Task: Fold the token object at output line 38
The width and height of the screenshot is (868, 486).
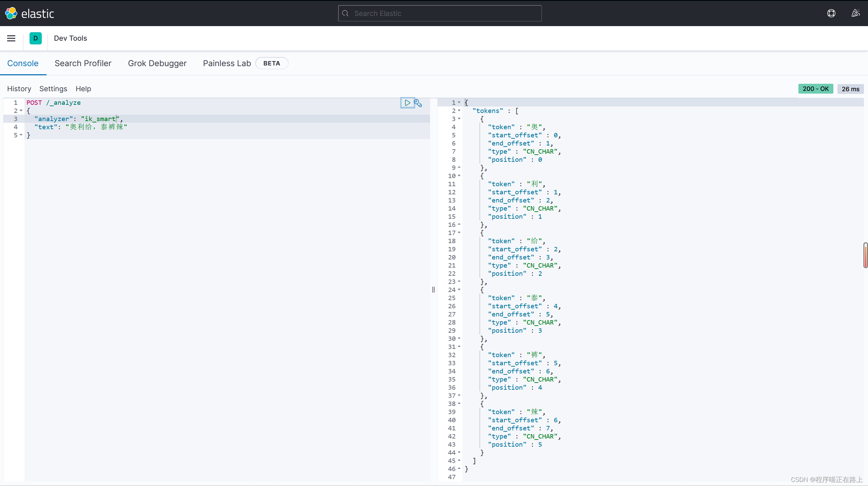Action: 459,404
